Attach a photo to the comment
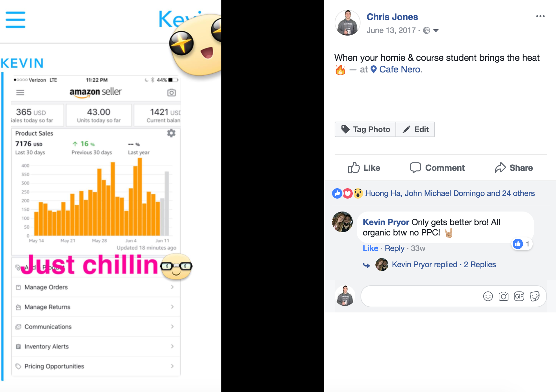This screenshot has width=556, height=392. coord(503,296)
